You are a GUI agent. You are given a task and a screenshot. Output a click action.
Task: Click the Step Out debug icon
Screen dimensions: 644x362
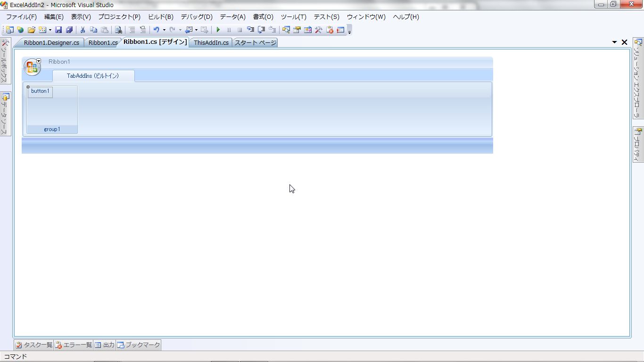pyautogui.click(x=272, y=30)
